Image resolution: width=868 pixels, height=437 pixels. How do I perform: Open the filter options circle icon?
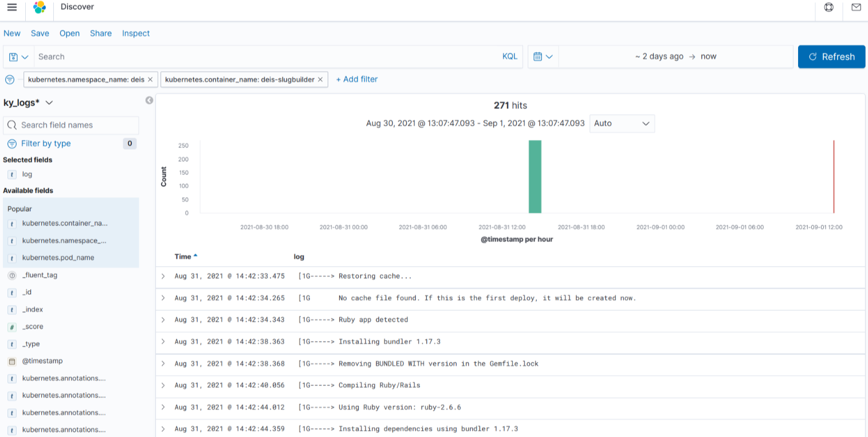click(x=10, y=80)
